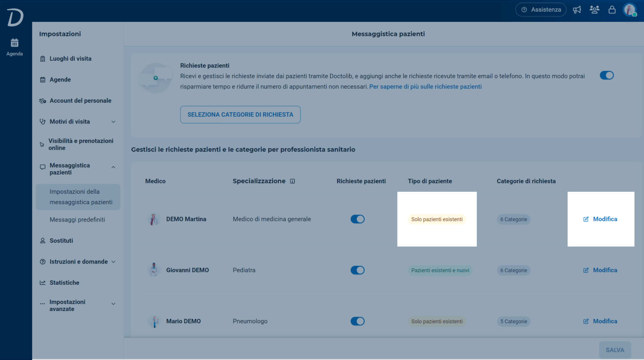Click the announcements megaphone icon
The image size is (644, 360).
[577, 10]
